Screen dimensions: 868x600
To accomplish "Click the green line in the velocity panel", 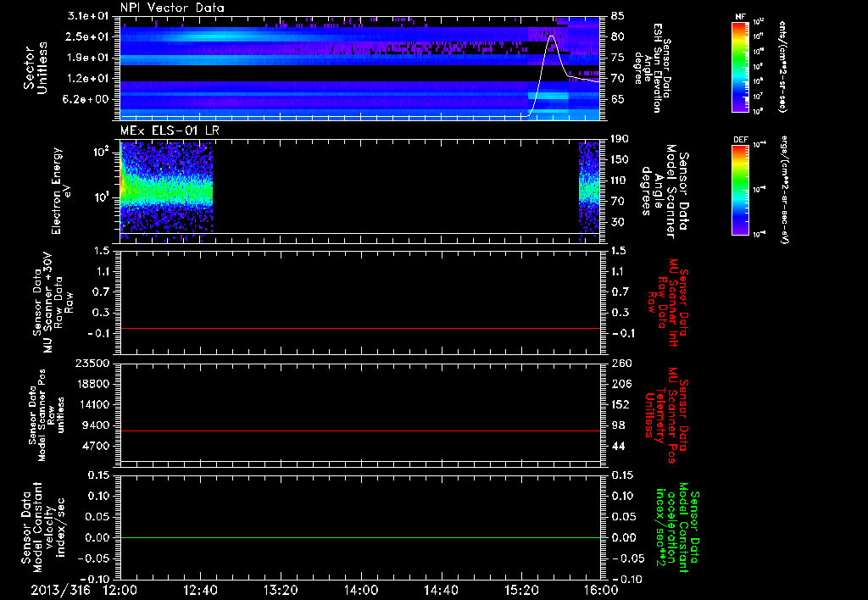I will point(359,537).
